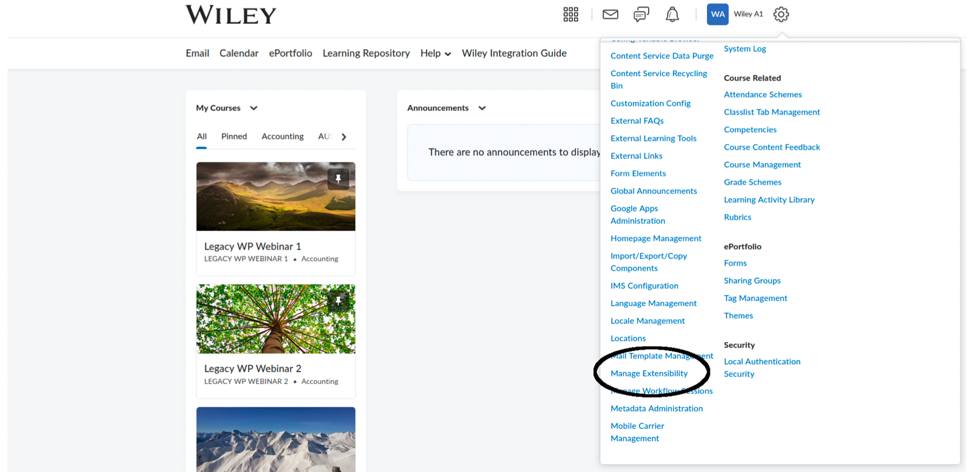This screenshot has height=472, width=980.
Task: Show more course tabs with arrow
Action: tap(344, 137)
